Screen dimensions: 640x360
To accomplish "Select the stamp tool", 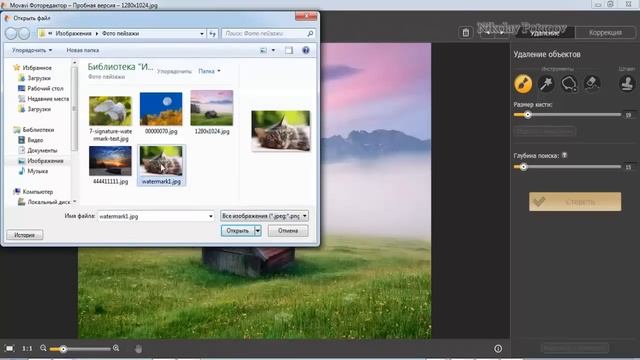I will (x=627, y=84).
